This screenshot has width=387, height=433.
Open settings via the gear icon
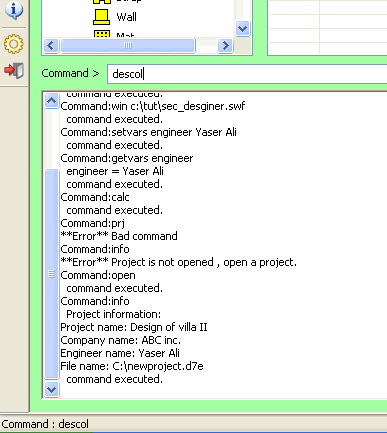14,44
